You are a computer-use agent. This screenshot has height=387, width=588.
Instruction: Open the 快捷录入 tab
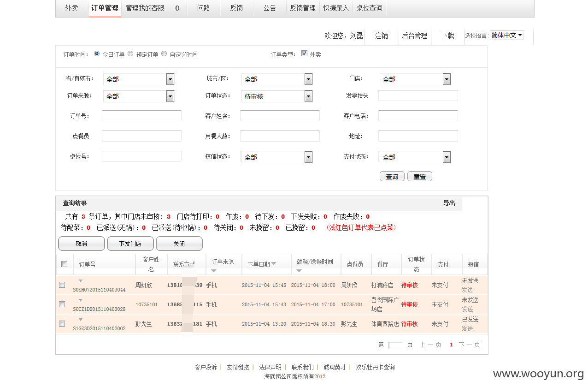[x=336, y=8]
